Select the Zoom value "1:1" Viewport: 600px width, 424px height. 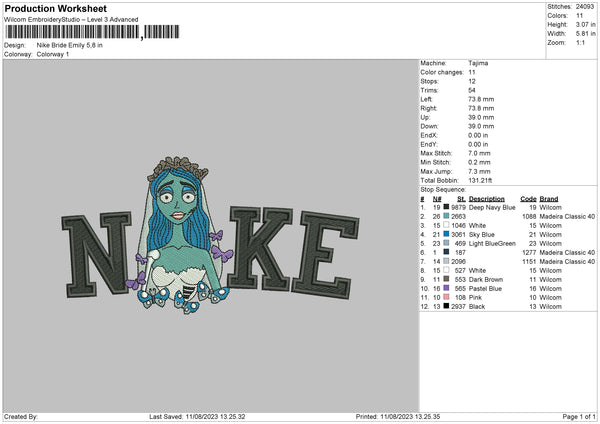click(x=580, y=42)
